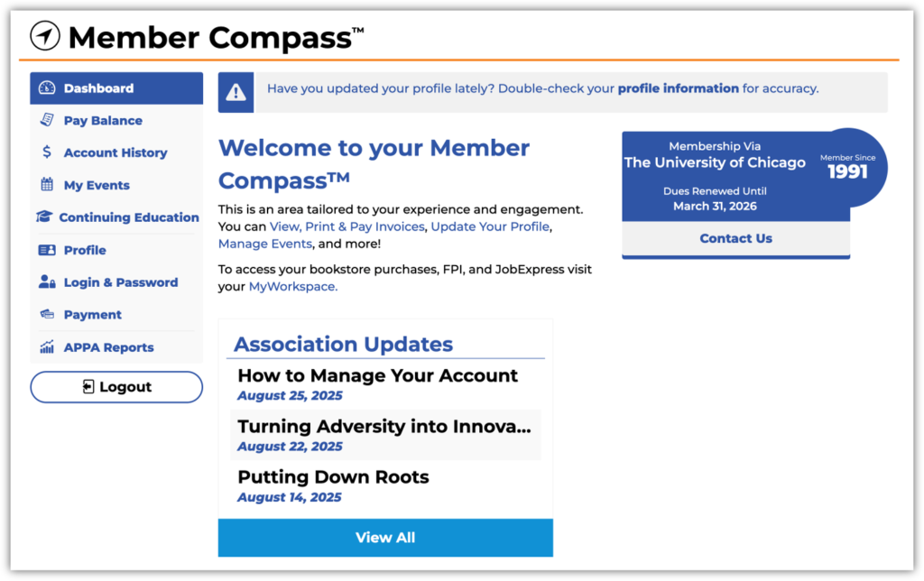Open the Manage Events link
The image size is (924, 581).
click(x=265, y=244)
